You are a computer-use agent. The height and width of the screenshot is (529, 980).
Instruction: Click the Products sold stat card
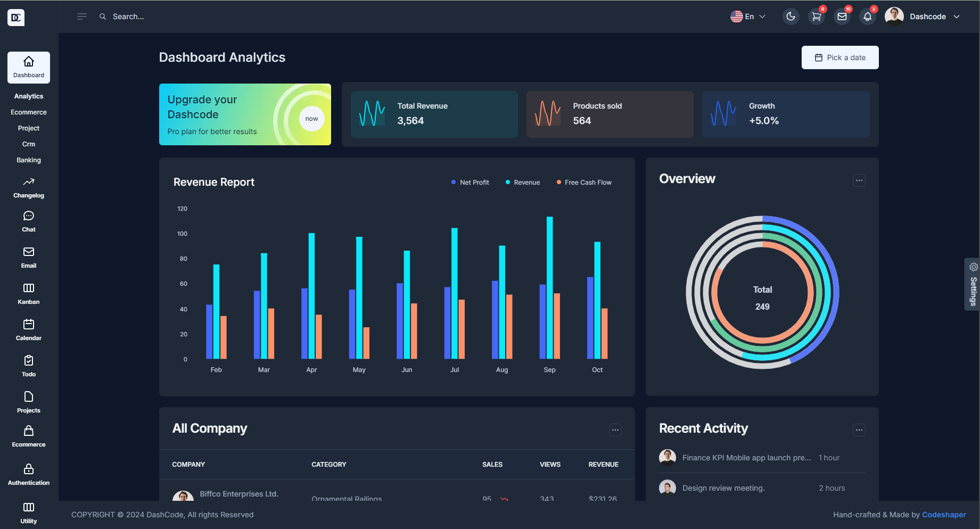[610, 114]
